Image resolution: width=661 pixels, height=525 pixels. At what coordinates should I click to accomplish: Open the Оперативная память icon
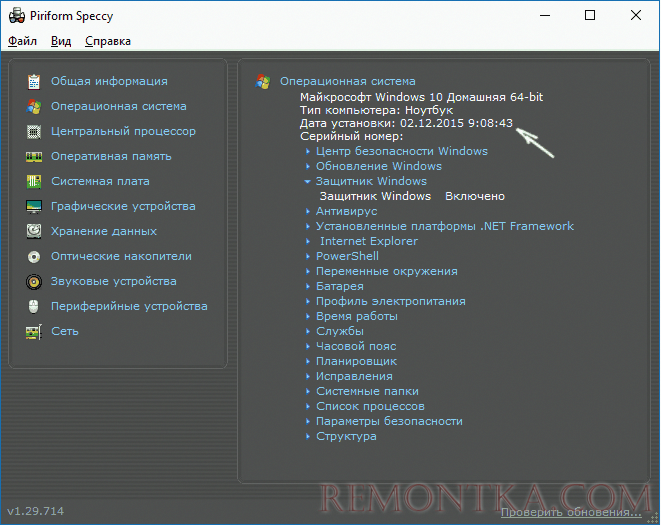[34, 156]
